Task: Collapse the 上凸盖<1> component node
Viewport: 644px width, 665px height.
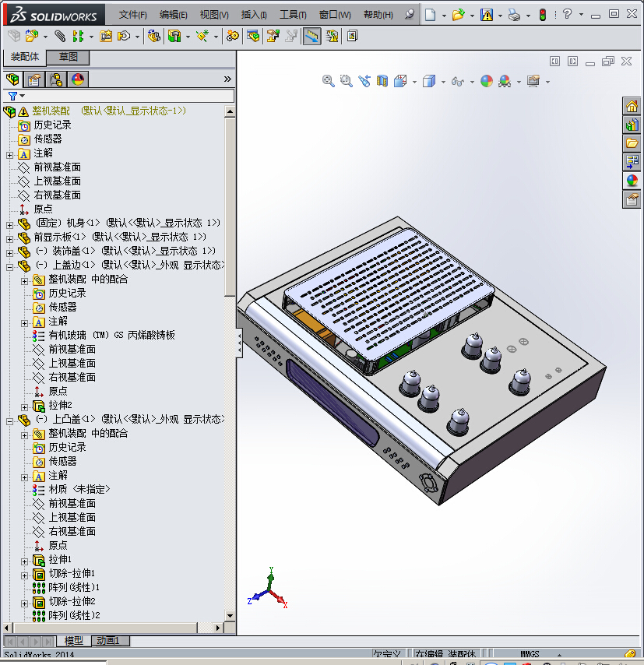Action: point(10,421)
